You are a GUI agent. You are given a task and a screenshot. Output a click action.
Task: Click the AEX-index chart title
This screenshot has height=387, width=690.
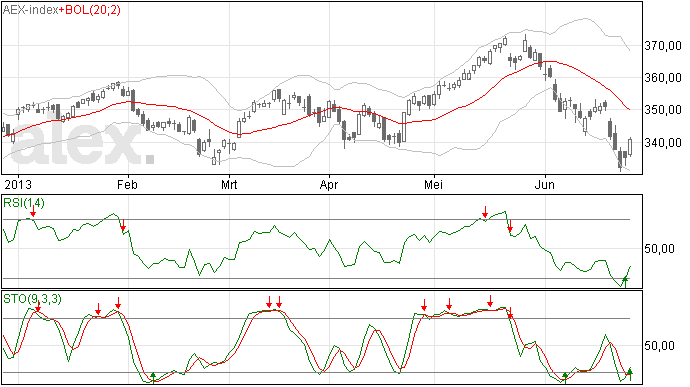[30, 10]
